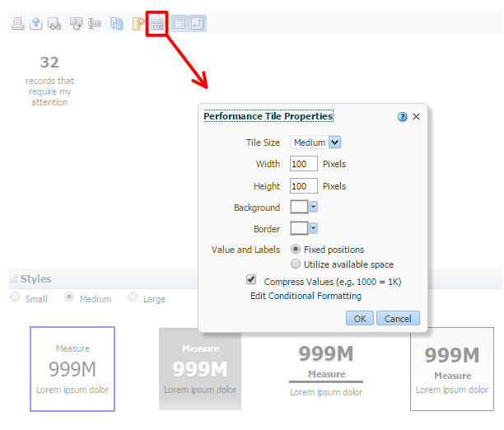Click the Border color swatch
504x430 pixels.
pyautogui.click(x=299, y=228)
